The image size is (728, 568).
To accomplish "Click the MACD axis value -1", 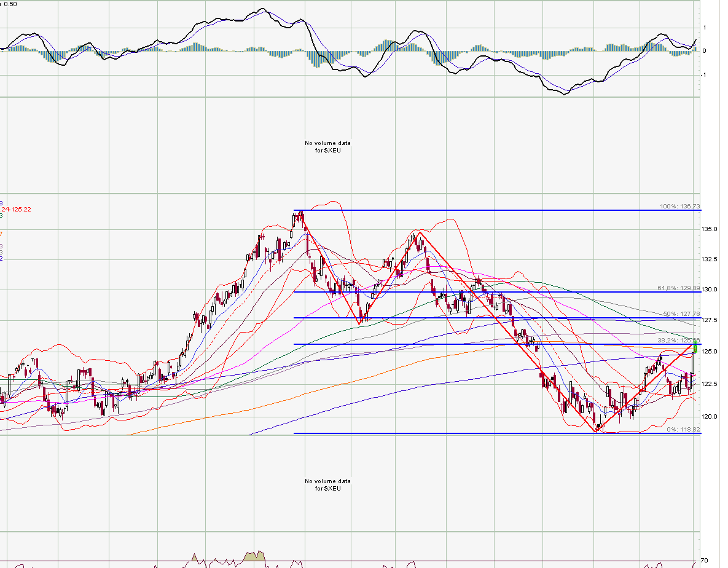I will click(x=703, y=75).
